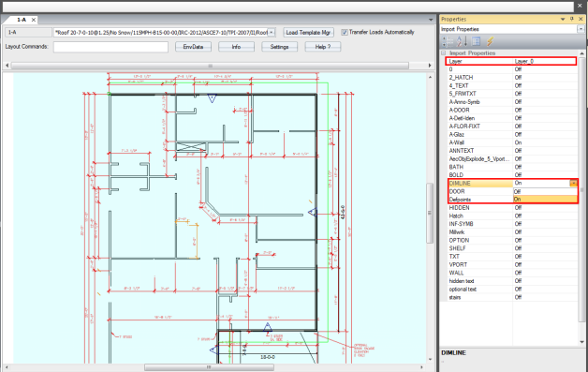Click the Layout Commands input field
The image size is (588, 372).
pyautogui.click(x=110, y=47)
